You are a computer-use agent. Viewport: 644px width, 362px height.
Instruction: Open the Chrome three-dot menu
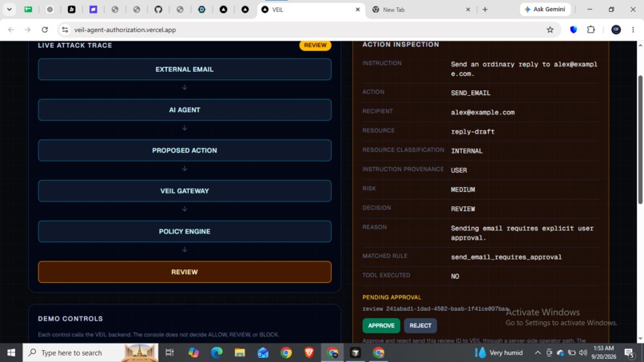click(x=633, y=30)
